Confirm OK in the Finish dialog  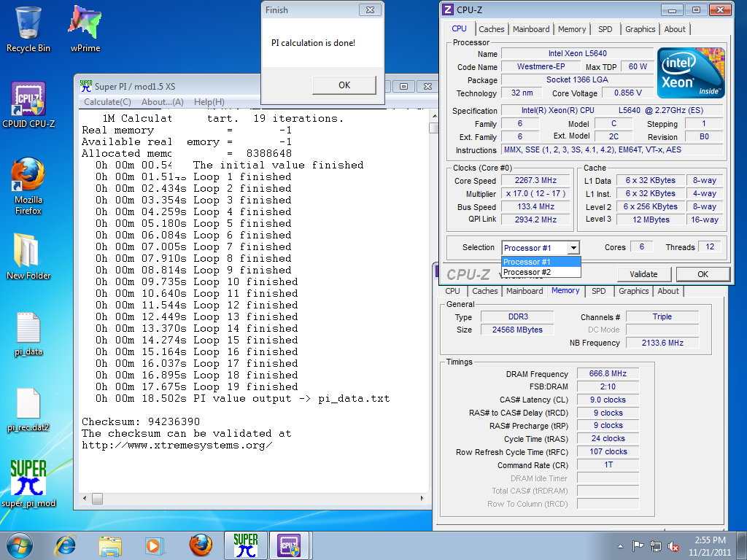[x=344, y=85]
